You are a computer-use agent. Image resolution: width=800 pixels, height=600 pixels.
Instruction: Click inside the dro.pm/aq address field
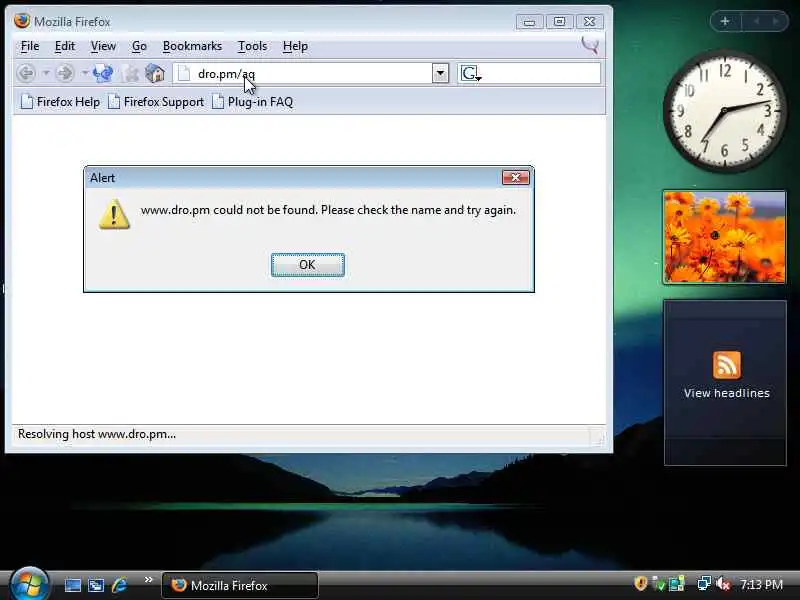coord(311,73)
